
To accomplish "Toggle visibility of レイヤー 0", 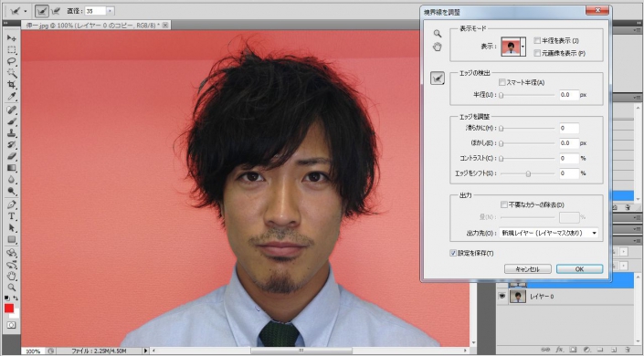I will tap(501, 296).
